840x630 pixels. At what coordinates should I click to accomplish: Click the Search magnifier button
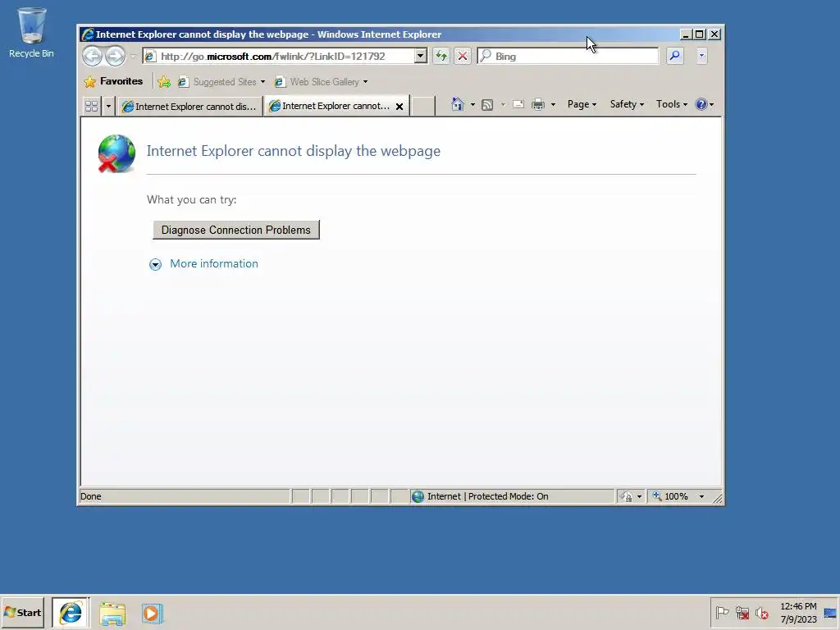click(x=674, y=56)
